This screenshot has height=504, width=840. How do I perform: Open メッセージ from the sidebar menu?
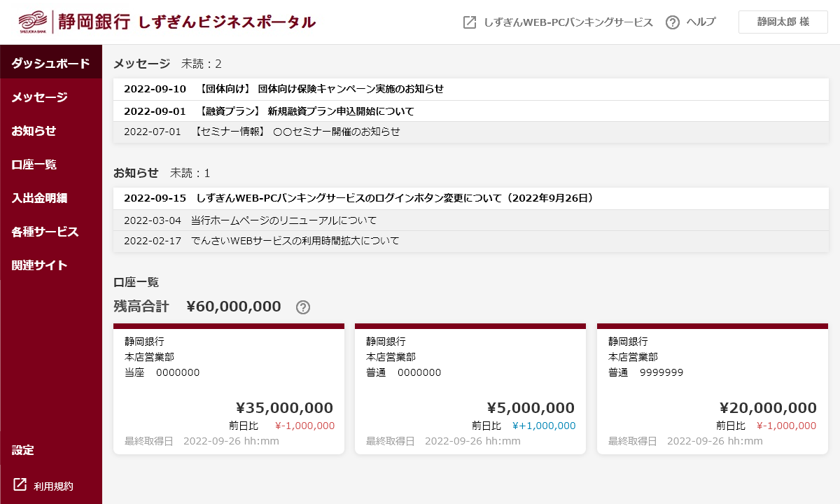click(x=39, y=97)
